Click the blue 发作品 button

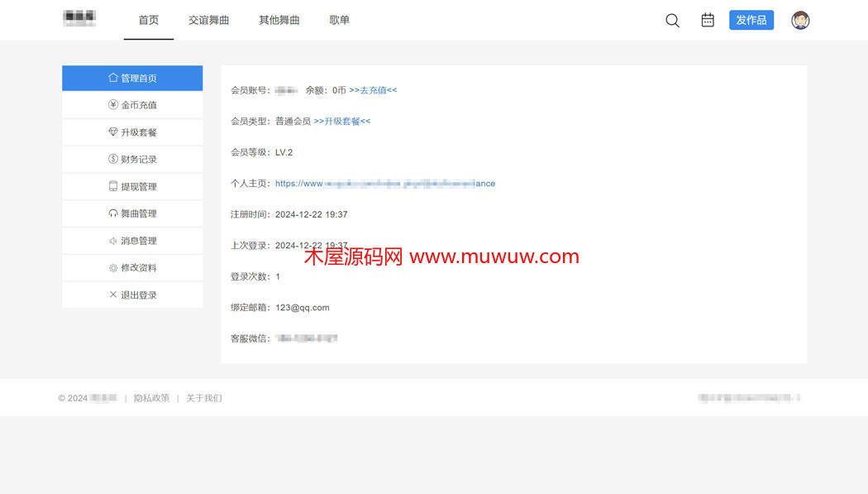pyautogui.click(x=751, y=21)
